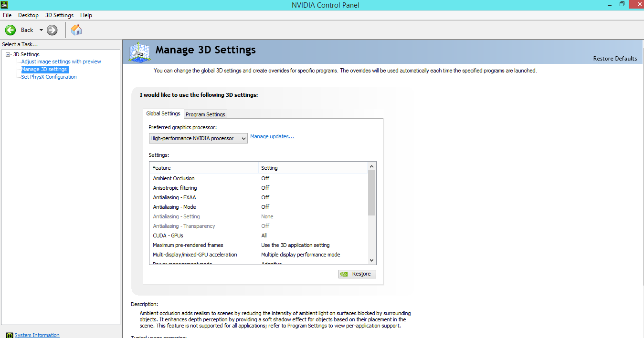Select the Antialiasing - Transparency row
The height and width of the screenshot is (338, 644).
pos(258,226)
